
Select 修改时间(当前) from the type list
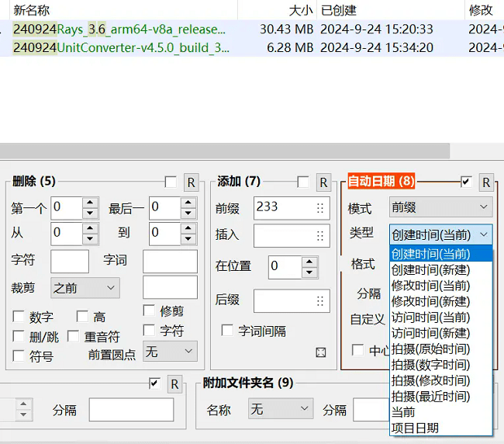(x=430, y=285)
